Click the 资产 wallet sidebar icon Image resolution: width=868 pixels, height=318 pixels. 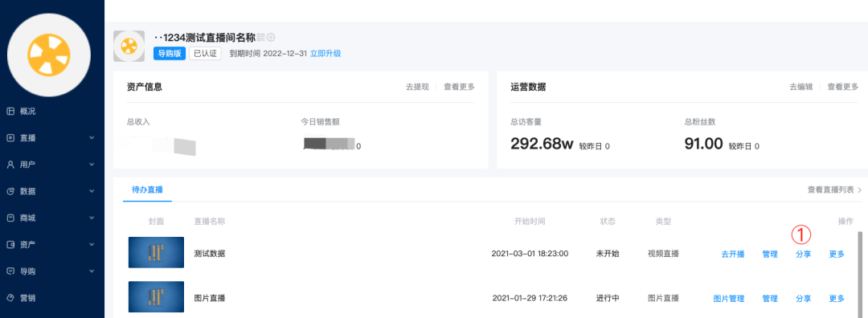(10, 244)
